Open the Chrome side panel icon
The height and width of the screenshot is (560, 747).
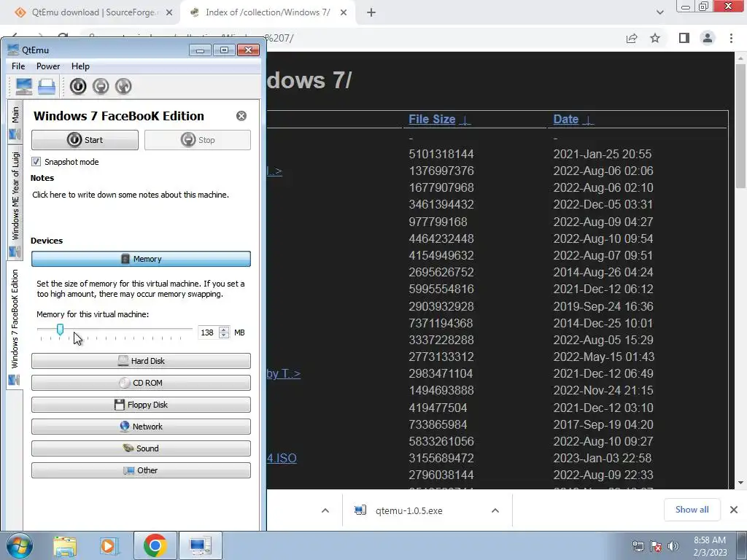pos(684,38)
